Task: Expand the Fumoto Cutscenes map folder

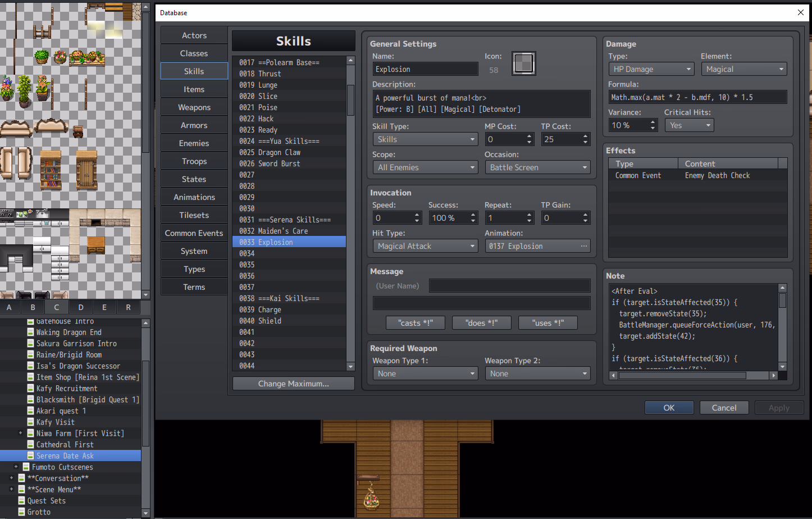Action: pos(16,467)
